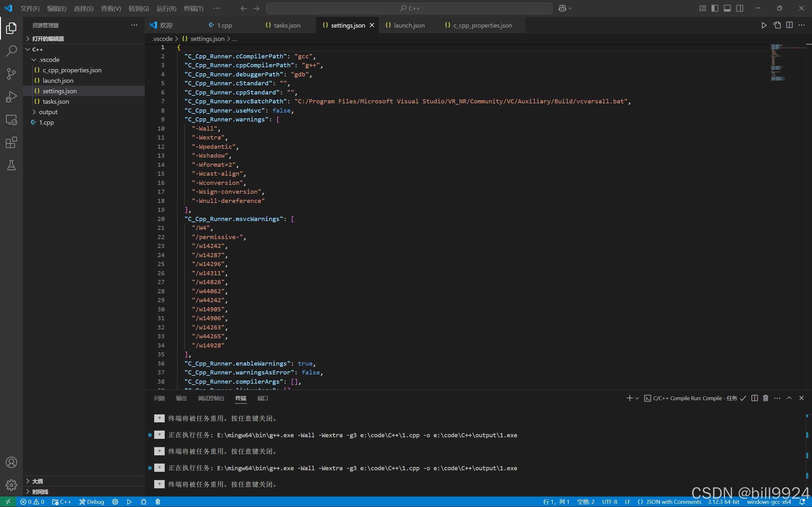The width and height of the screenshot is (812, 507).
Task: Kill the terminal with trash icon
Action: pos(765,398)
